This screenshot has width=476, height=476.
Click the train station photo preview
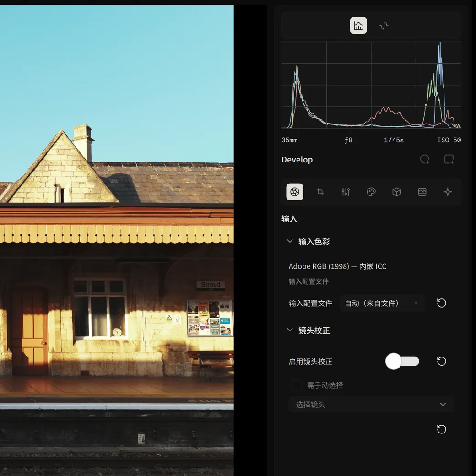(x=117, y=240)
